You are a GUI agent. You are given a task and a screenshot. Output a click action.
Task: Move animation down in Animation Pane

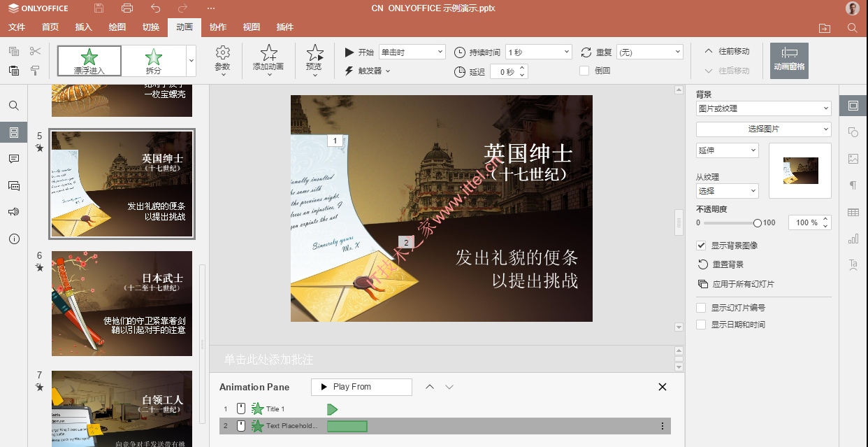pos(449,387)
